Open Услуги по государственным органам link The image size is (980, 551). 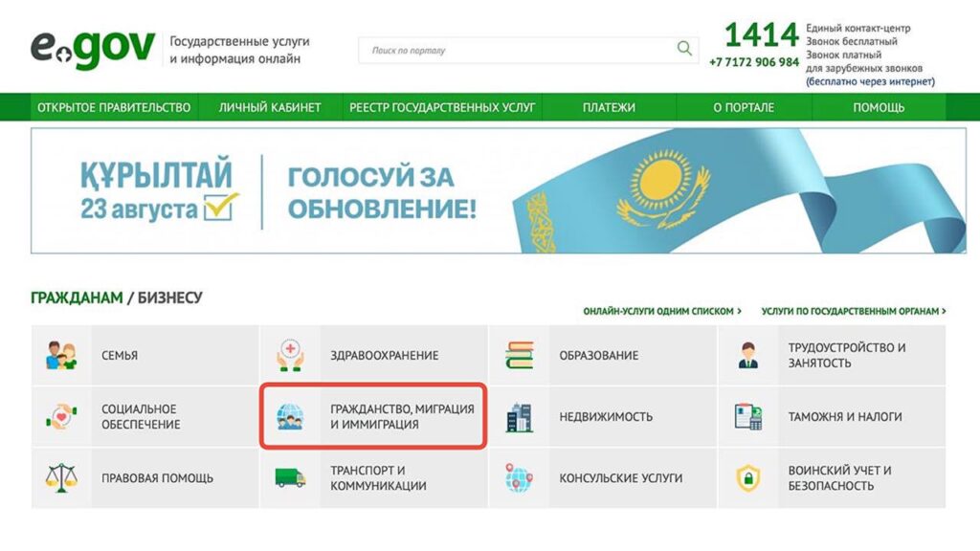(x=853, y=311)
